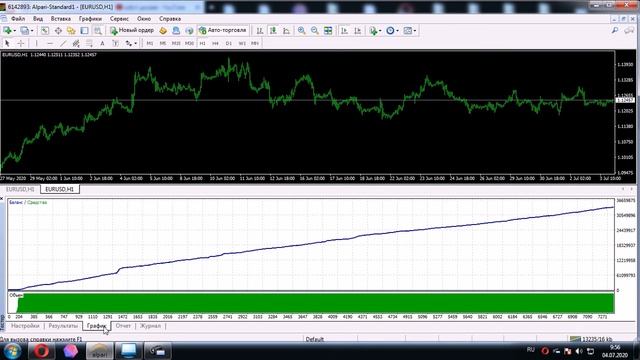This screenshot has height=360, width=640.
Task: Switch timeframe to M1
Action: pos(150,43)
